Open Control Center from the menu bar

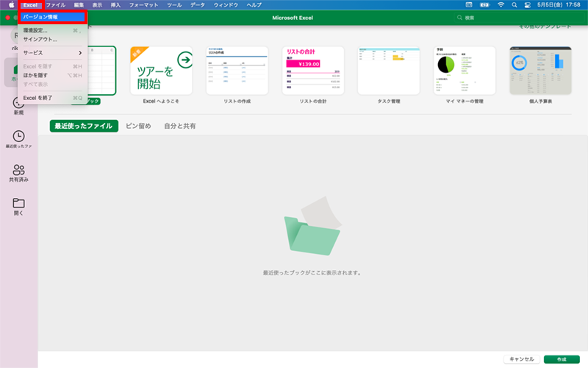pos(527,5)
